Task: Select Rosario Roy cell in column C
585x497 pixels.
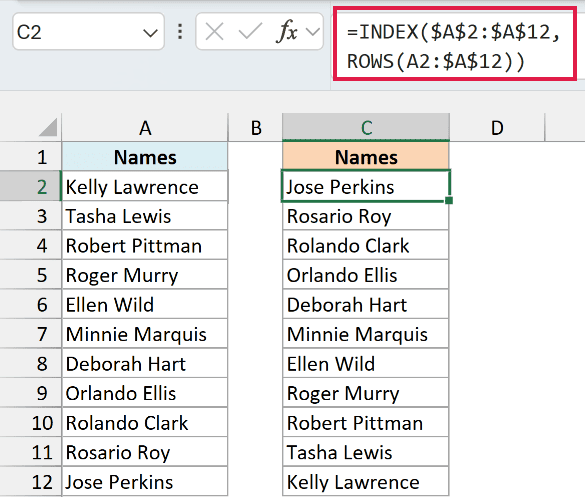Action: [x=366, y=216]
